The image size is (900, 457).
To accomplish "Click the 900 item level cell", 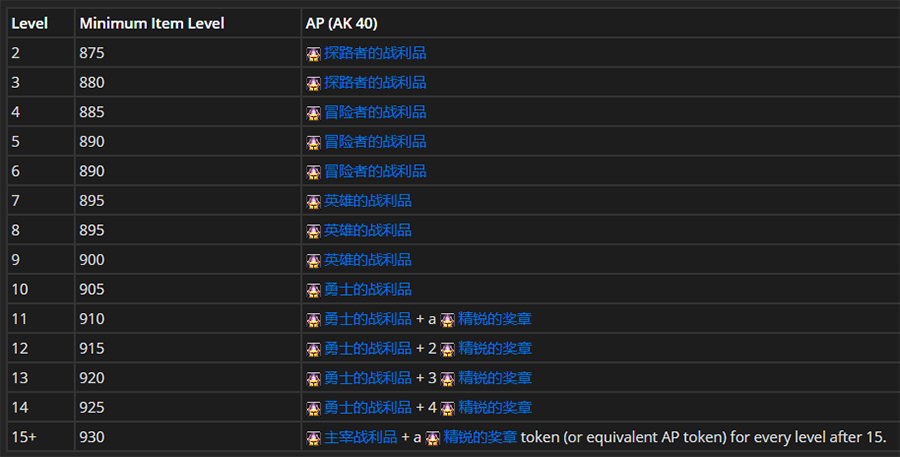I will [188, 260].
